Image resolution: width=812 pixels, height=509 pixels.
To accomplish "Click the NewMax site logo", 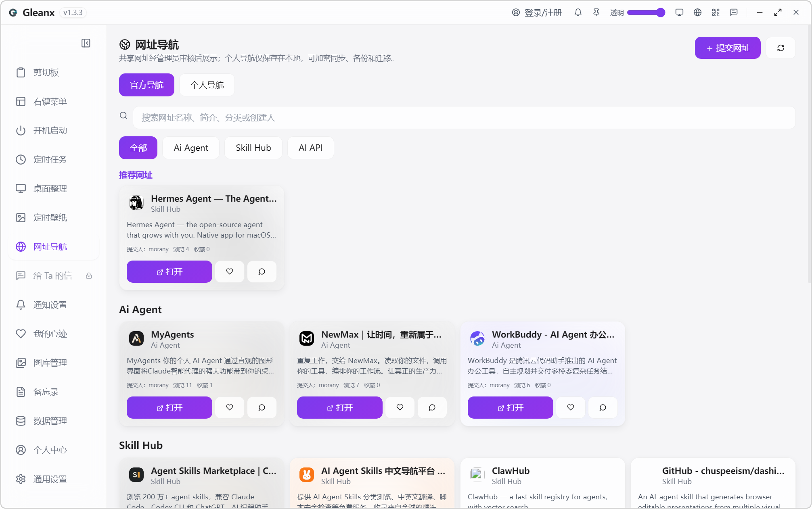I will point(307,338).
